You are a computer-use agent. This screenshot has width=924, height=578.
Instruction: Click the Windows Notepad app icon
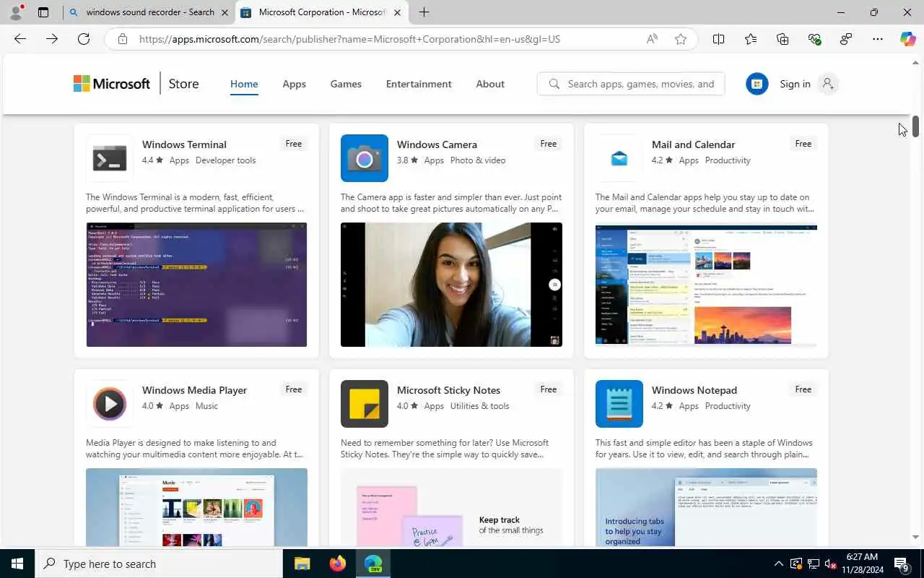(x=619, y=404)
